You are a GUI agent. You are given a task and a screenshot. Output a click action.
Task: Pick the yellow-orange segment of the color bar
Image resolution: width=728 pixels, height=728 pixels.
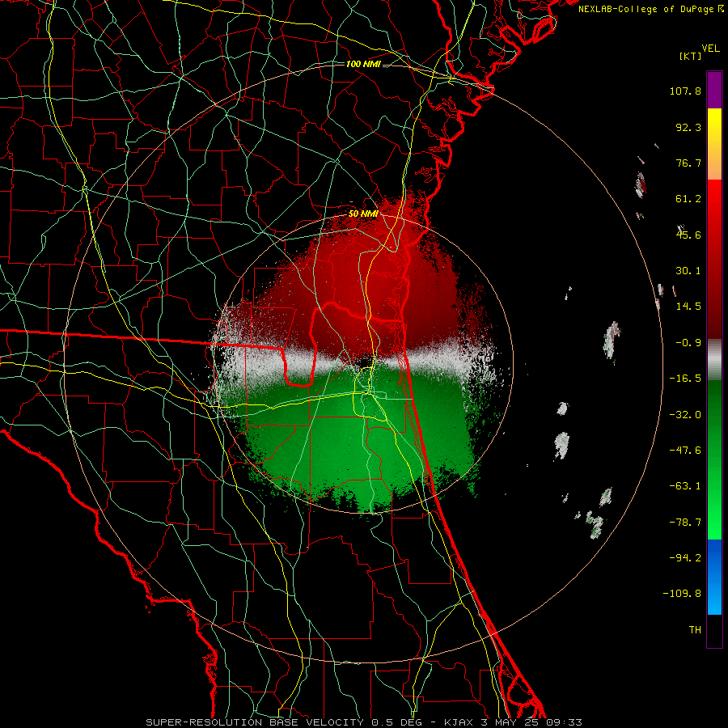click(x=714, y=144)
